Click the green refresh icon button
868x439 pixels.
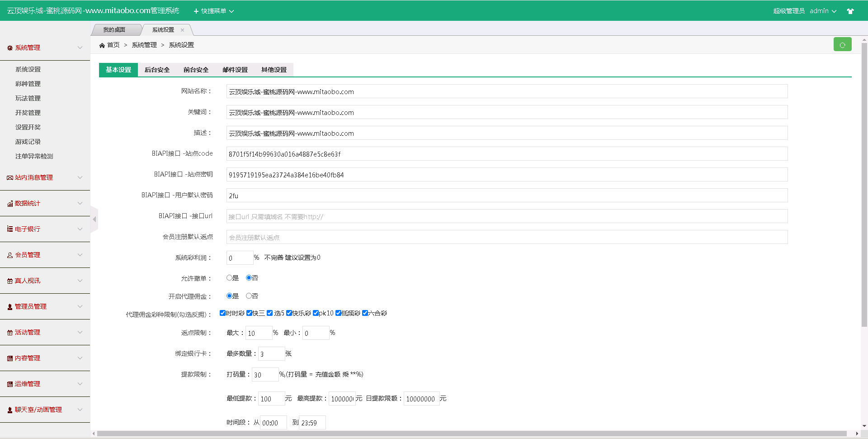tap(842, 45)
